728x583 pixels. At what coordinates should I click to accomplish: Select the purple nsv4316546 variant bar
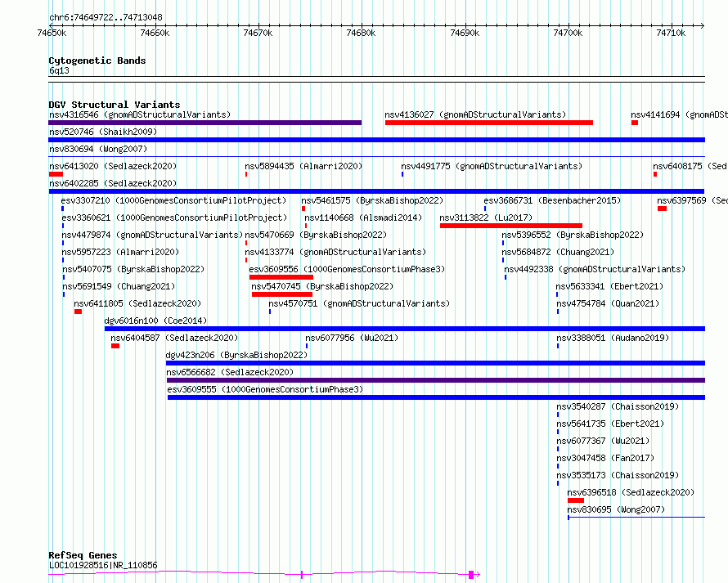point(204,123)
